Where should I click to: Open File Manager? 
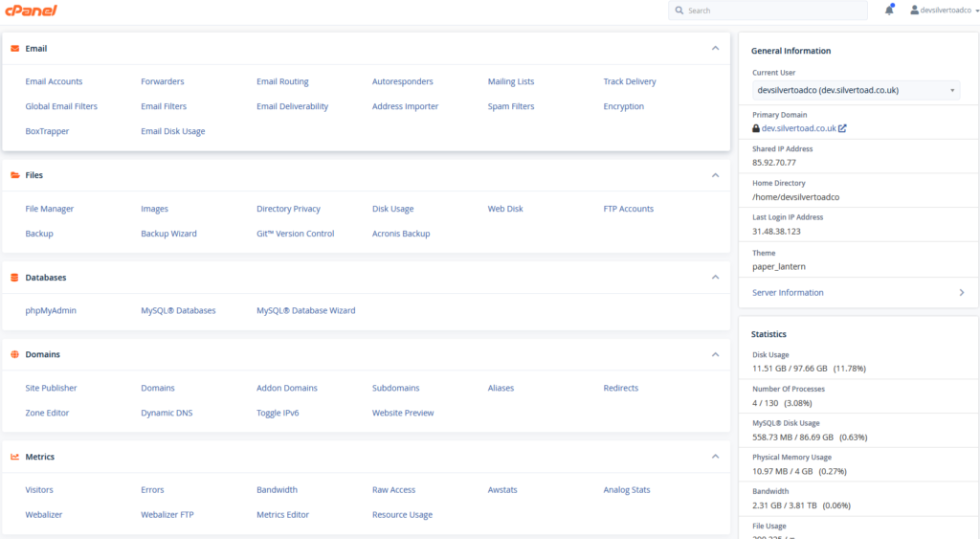(x=50, y=209)
